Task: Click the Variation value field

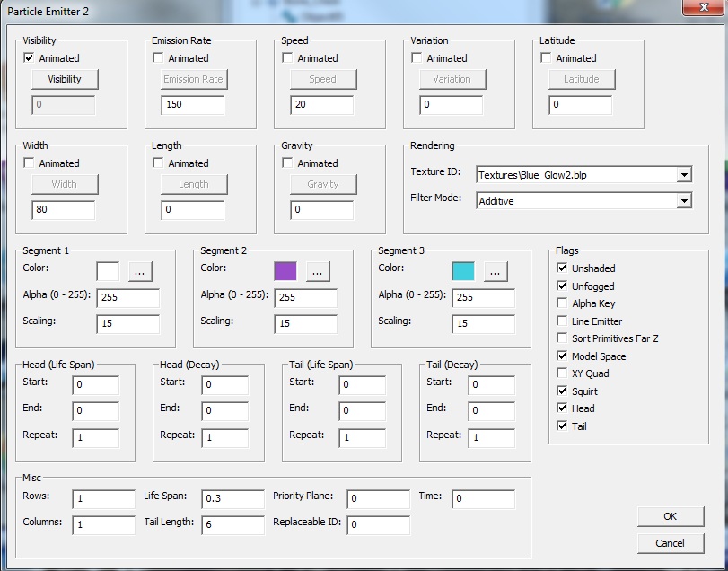Action: (x=452, y=105)
